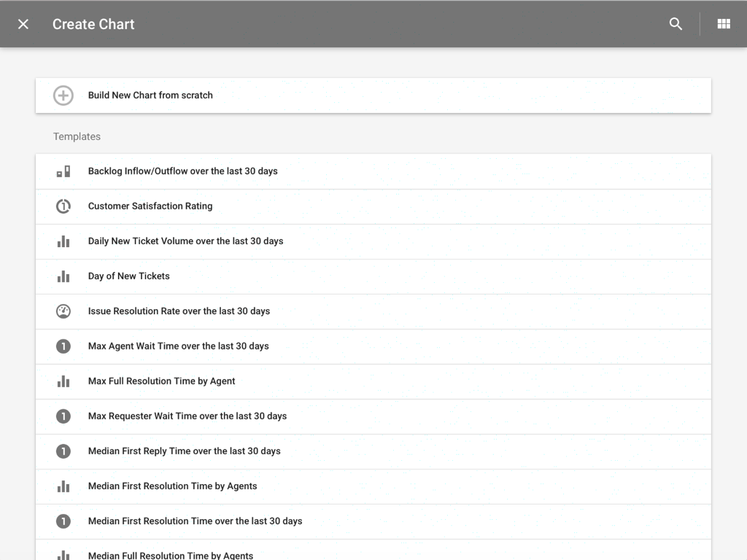Open the grid view icon in header
The height and width of the screenshot is (560, 747).
tap(724, 24)
